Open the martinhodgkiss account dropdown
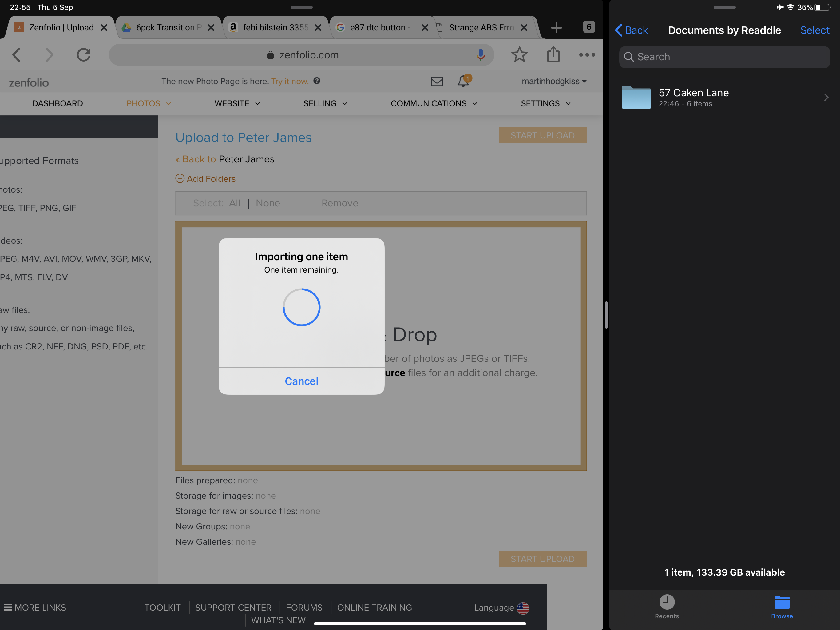This screenshot has height=630, width=840. point(554,81)
